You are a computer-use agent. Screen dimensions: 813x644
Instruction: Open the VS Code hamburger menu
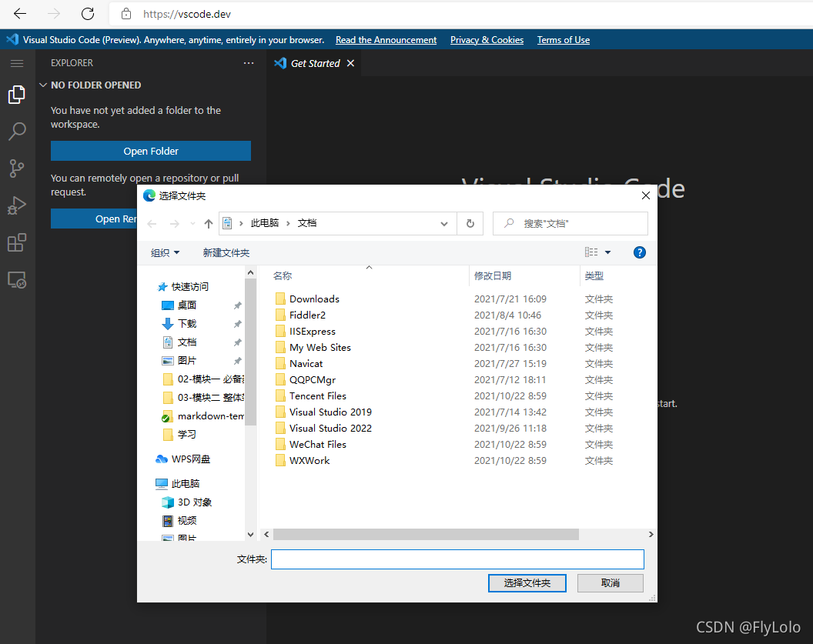tap(17, 63)
